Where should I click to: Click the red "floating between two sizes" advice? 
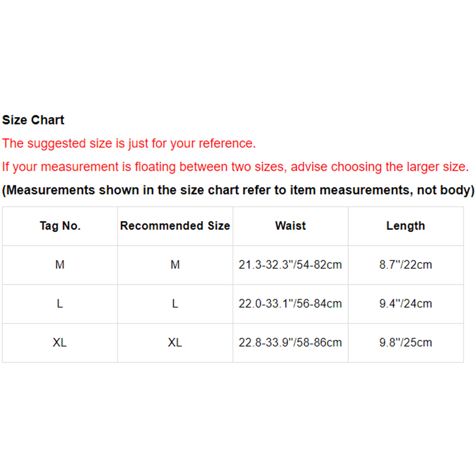(235, 167)
